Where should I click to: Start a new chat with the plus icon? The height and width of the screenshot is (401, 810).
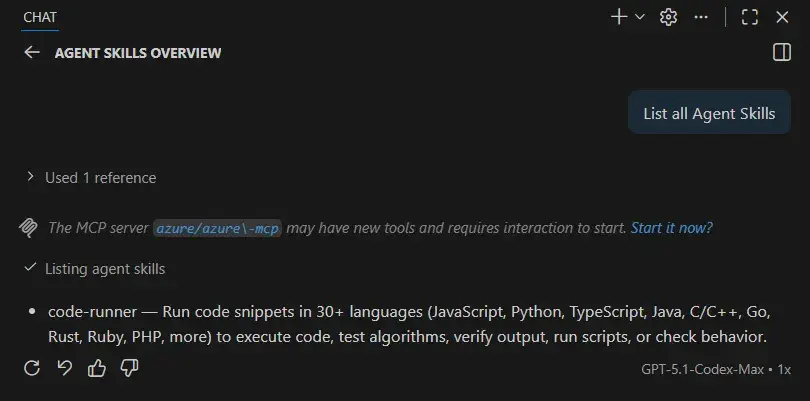point(619,17)
